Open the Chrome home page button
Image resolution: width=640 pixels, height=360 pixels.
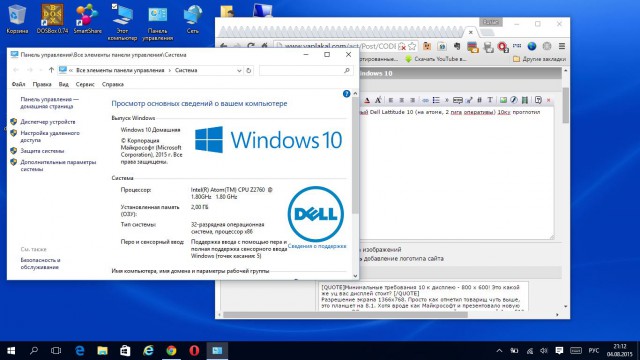point(264,46)
